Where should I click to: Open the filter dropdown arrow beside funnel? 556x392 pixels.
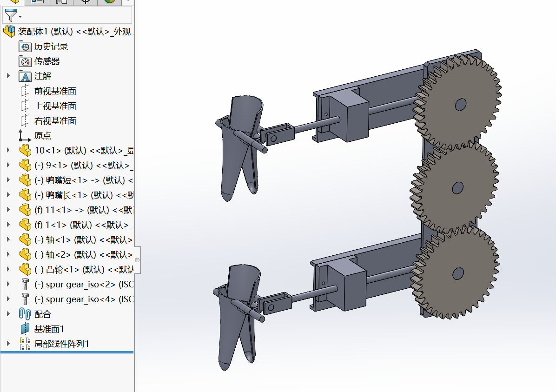(x=20, y=17)
